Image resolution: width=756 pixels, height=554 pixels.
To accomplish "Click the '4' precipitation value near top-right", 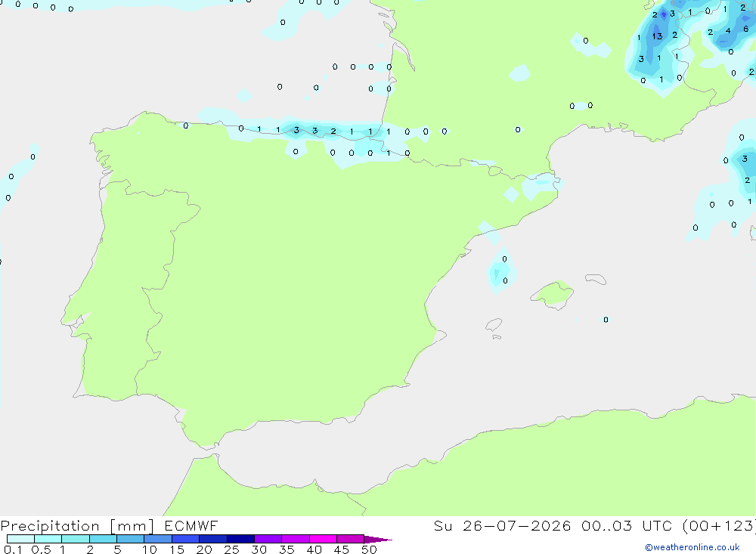I will click(728, 31).
